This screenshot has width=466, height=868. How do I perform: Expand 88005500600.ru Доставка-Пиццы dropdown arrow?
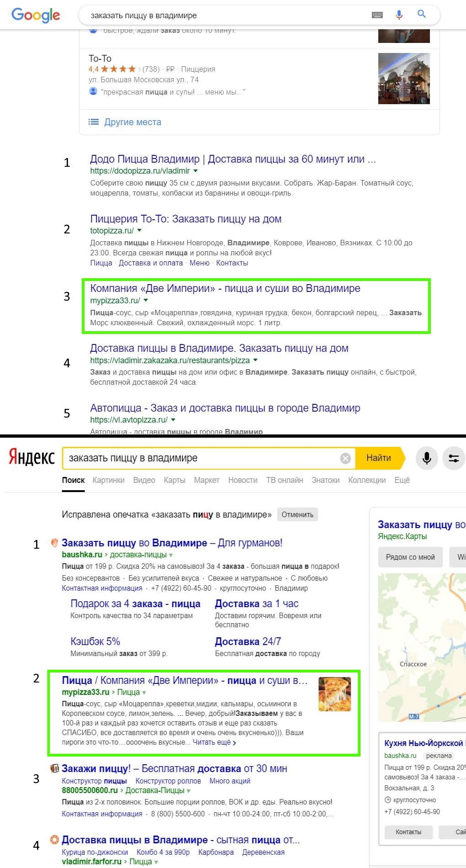pyautogui.click(x=189, y=791)
